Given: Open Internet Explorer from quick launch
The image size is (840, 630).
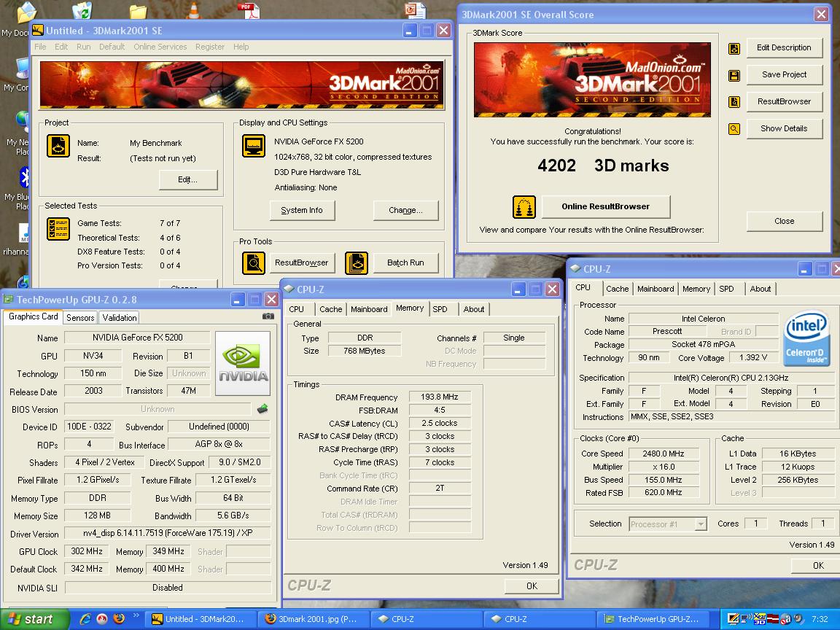Looking at the screenshot, I should pyautogui.click(x=85, y=619).
